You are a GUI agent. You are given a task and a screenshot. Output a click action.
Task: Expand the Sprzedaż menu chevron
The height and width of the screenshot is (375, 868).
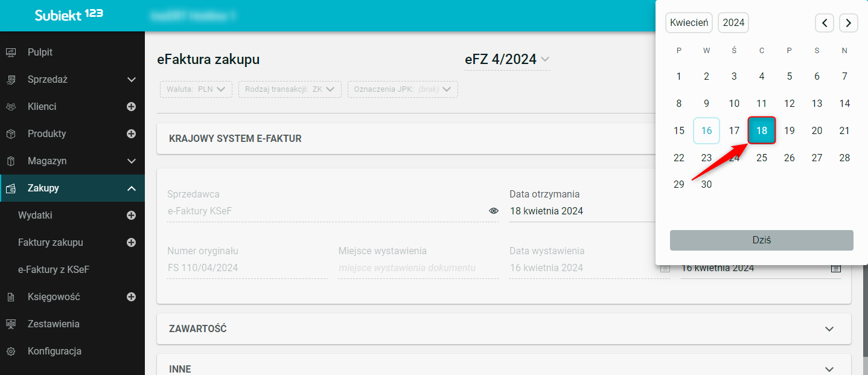(132, 80)
